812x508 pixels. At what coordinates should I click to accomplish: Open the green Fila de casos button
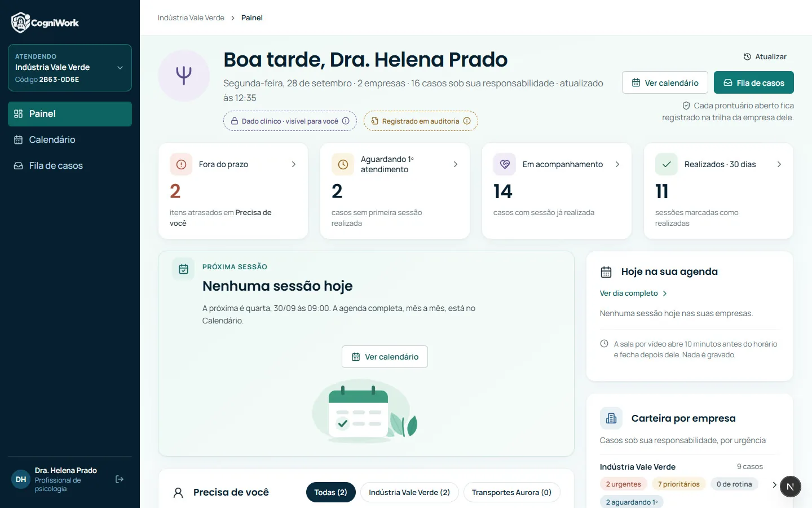[754, 82]
